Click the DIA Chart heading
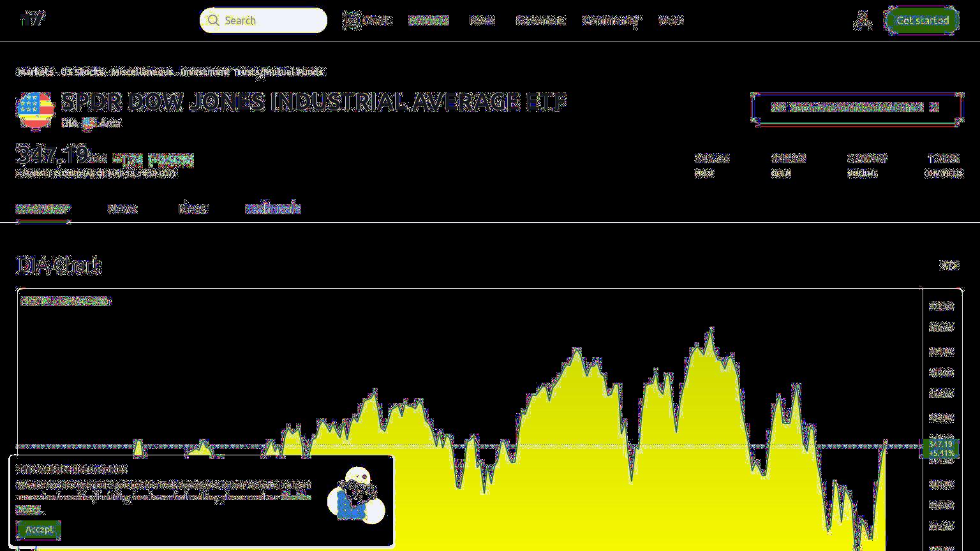 coord(59,265)
